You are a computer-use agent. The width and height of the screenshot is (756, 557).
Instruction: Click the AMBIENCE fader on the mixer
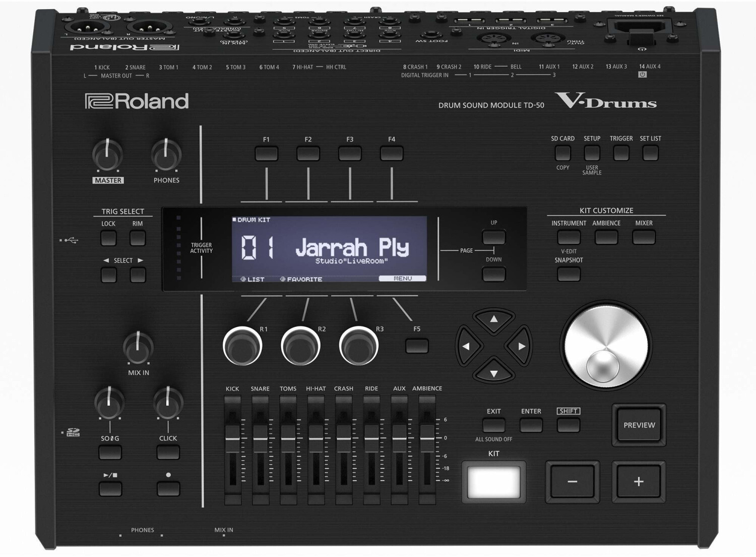click(x=427, y=438)
